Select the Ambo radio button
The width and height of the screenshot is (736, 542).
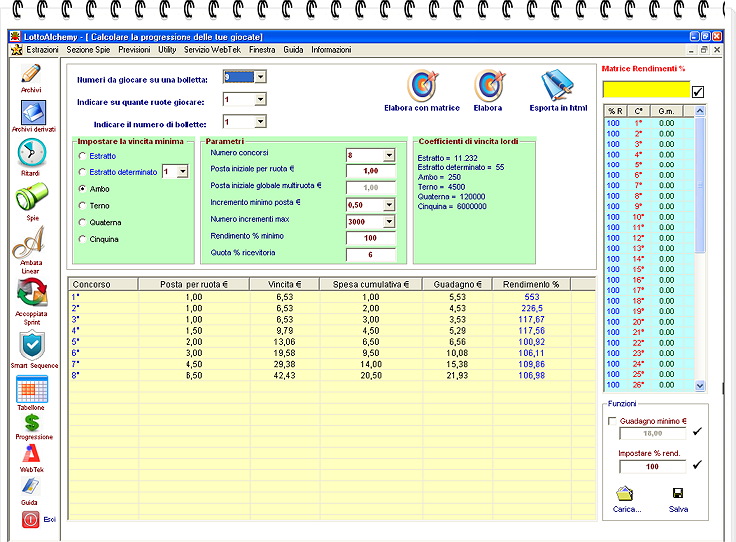point(83,189)
